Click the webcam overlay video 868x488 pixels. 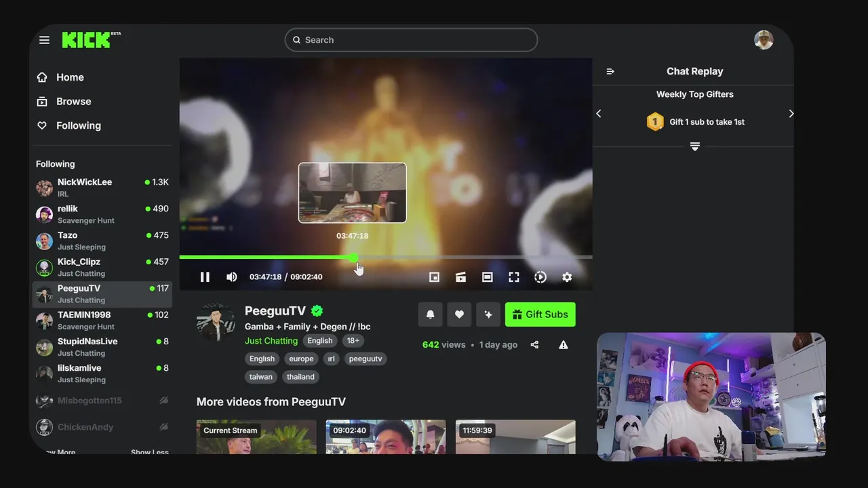[711, 396]
